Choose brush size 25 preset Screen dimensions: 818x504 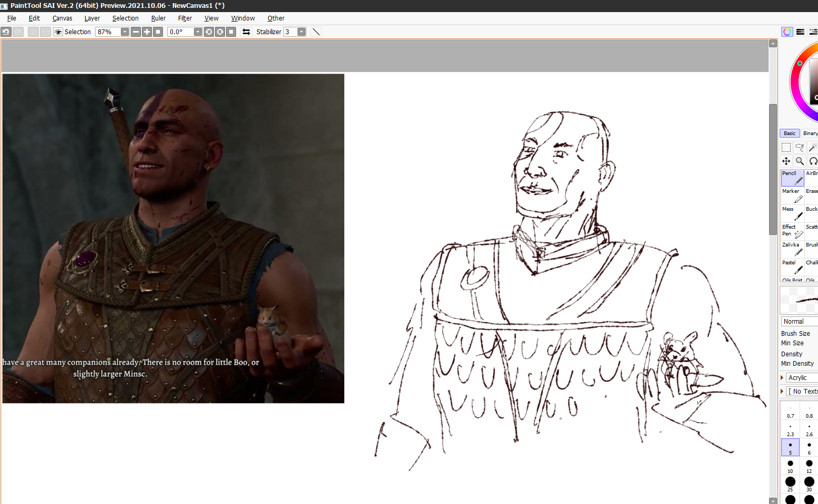tap(790, 485)
